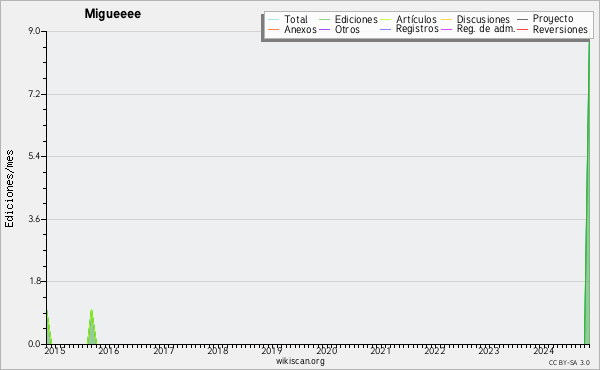The image size is (600, 370).
Task: Click the orange Anexos line swatch
Action: 274,29
